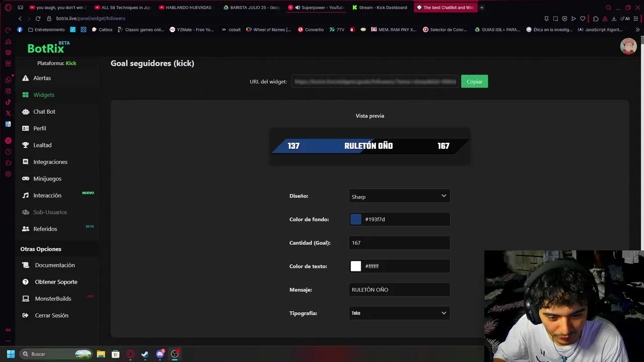Open Discord from the taskbar
The width and height of the screenshot is (644, 362).
(160, 354)
